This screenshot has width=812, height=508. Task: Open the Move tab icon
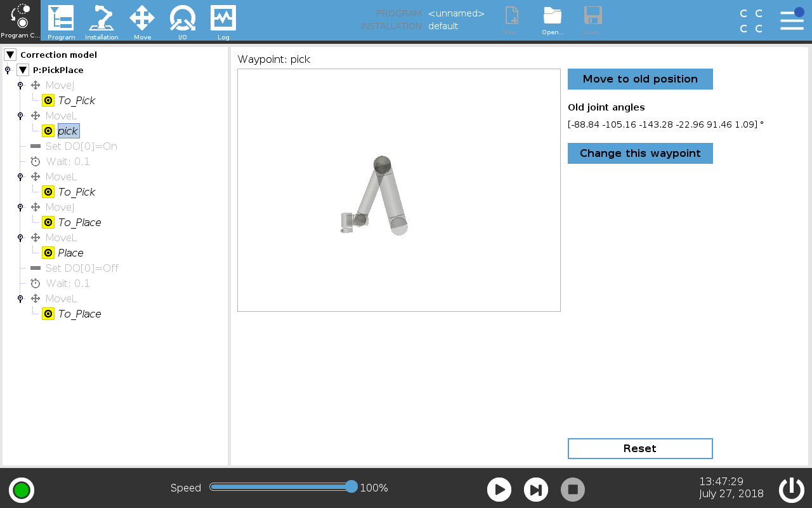(x=142, y=18)
